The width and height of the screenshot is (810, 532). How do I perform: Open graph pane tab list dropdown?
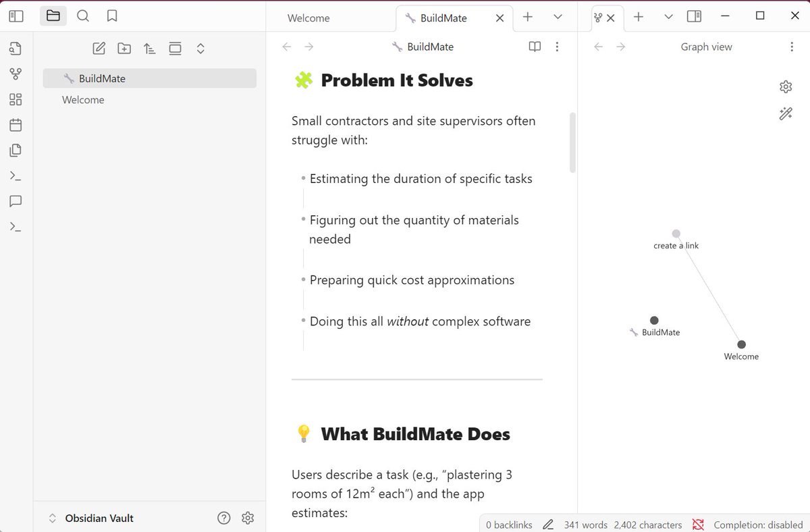point(668,17)
